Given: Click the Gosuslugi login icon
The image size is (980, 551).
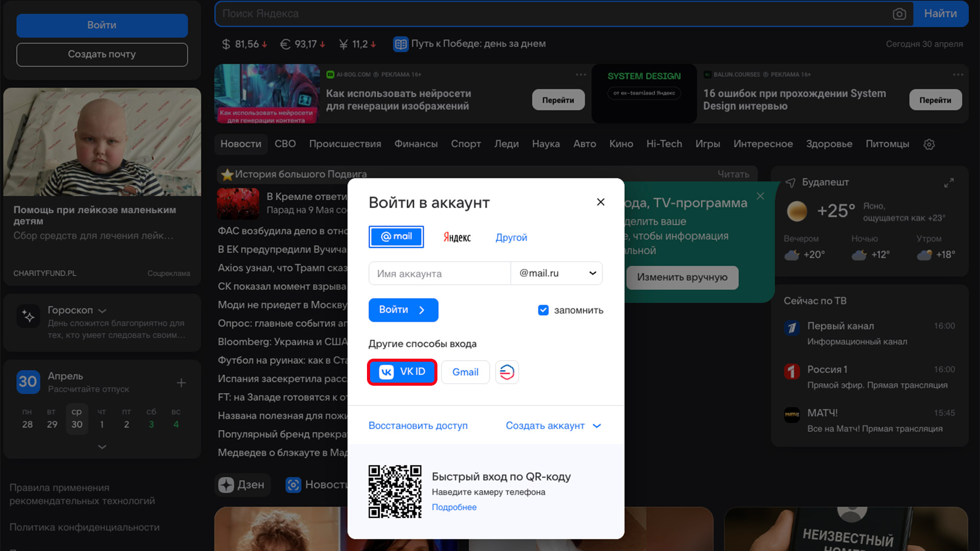Looking at the screenshot, I should point(507,372).
